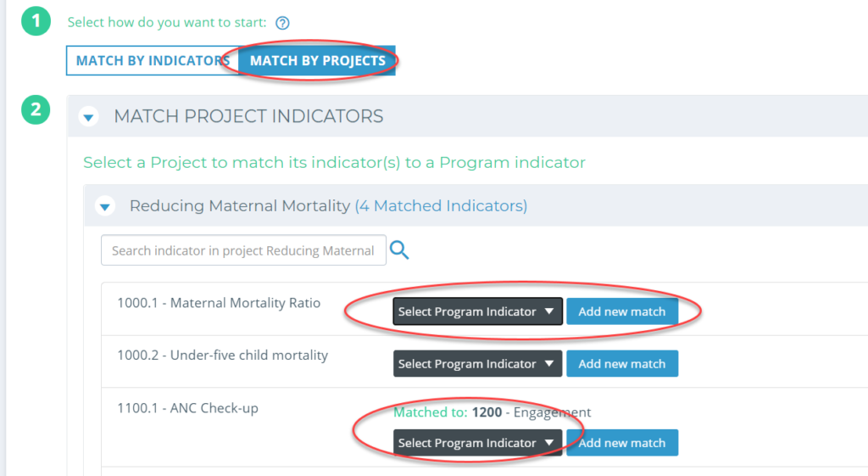Switch to Match by Projects
868x476 pixels.
(317, 60)
